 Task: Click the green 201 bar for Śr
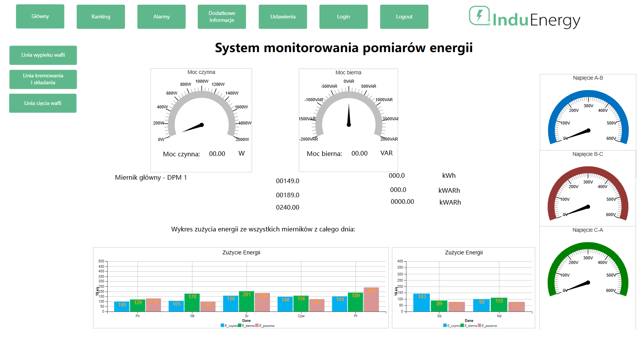(246, 302)
